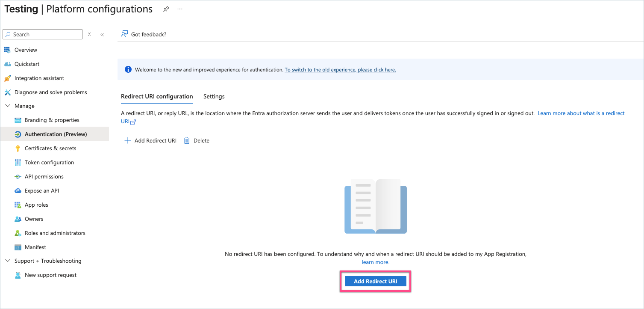The image size is (644, 309).
Task: Click the Owners people icon
Action: [18, 219]
